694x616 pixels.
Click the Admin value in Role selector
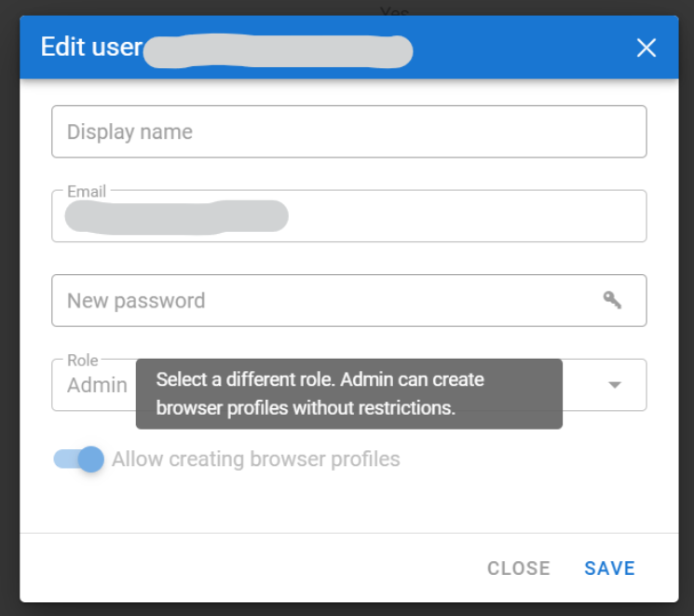(x=97, y=385)
